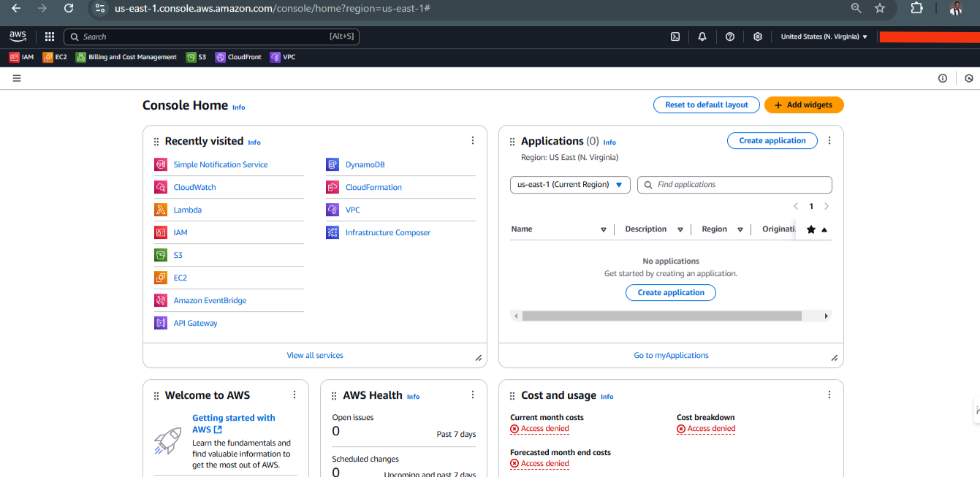This screenshot has width=980, height=477.
Task: Open the Cost and usage widget options menu
Action: (x=829, y=394)
